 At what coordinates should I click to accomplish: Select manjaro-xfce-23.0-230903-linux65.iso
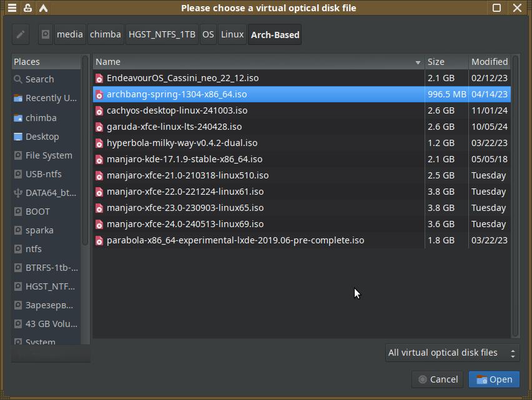pyautogui.click(x=302, y=208)
